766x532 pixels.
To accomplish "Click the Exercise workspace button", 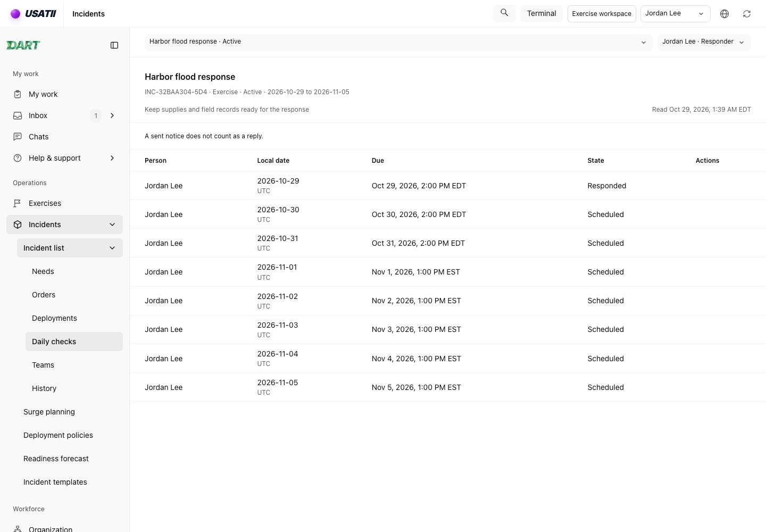I will coord(602,14).
